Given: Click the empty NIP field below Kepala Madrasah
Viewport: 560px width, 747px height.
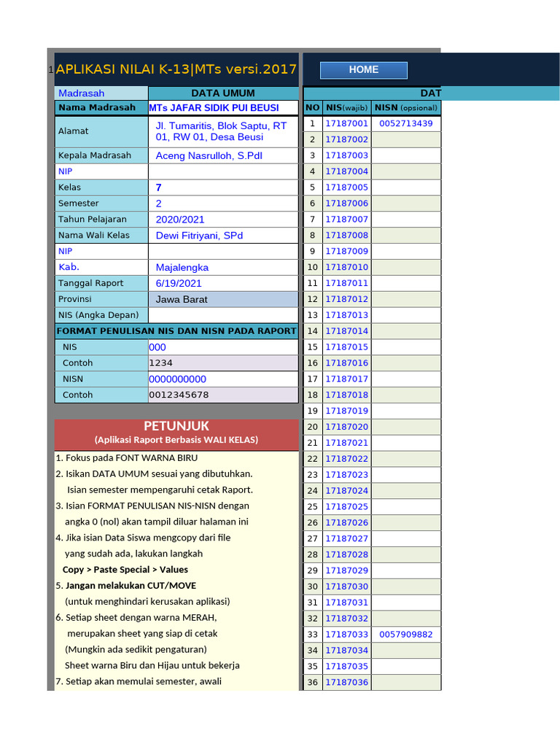Looking at the screenshot, I should (x=223, y=171).
